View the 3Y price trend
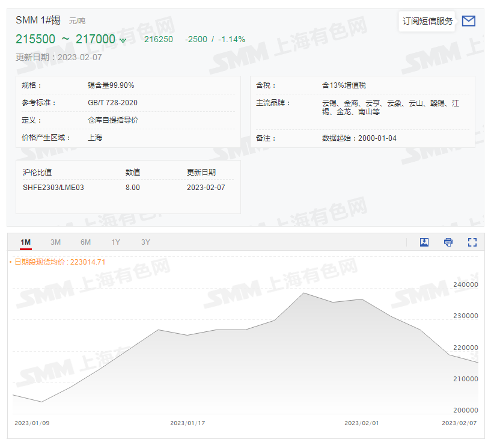The image size is (491, 448). point(145,242)
